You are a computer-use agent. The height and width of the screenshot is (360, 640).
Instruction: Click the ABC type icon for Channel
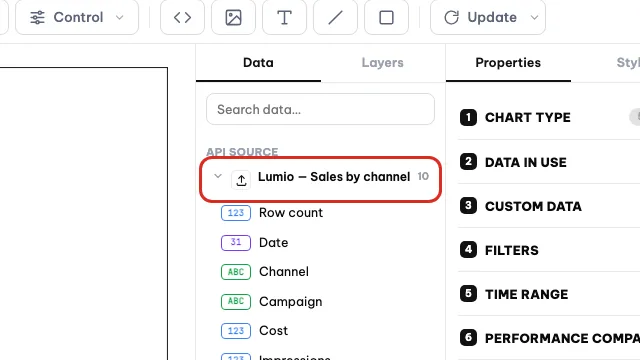click(x=236, y=272)
